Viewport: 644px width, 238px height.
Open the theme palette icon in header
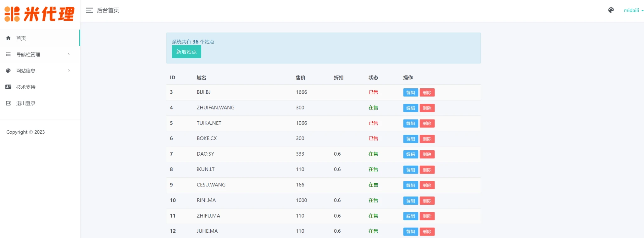click(611, 10)
